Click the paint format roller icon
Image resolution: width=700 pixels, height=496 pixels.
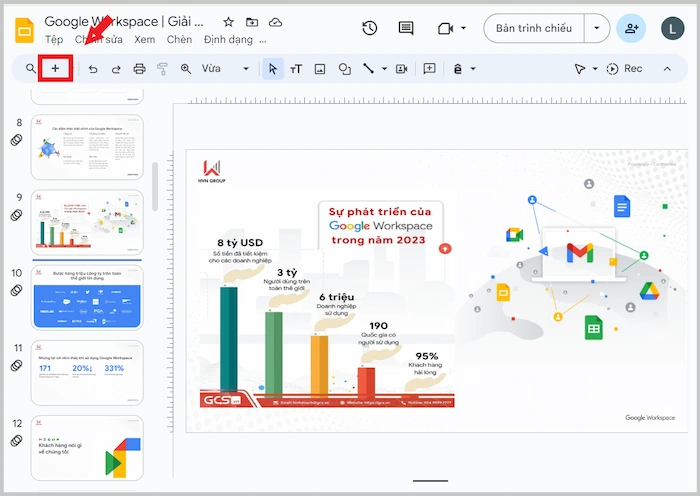tap(162, 69)
